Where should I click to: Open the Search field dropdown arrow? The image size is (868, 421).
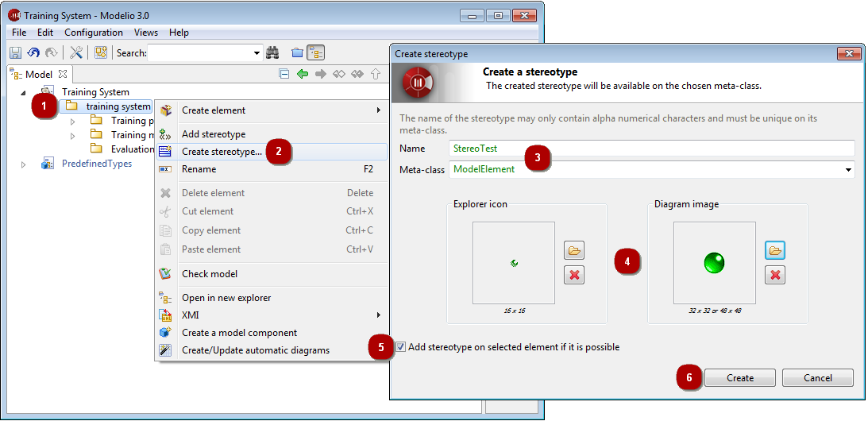pyautogui.click(x=257, y=53)
